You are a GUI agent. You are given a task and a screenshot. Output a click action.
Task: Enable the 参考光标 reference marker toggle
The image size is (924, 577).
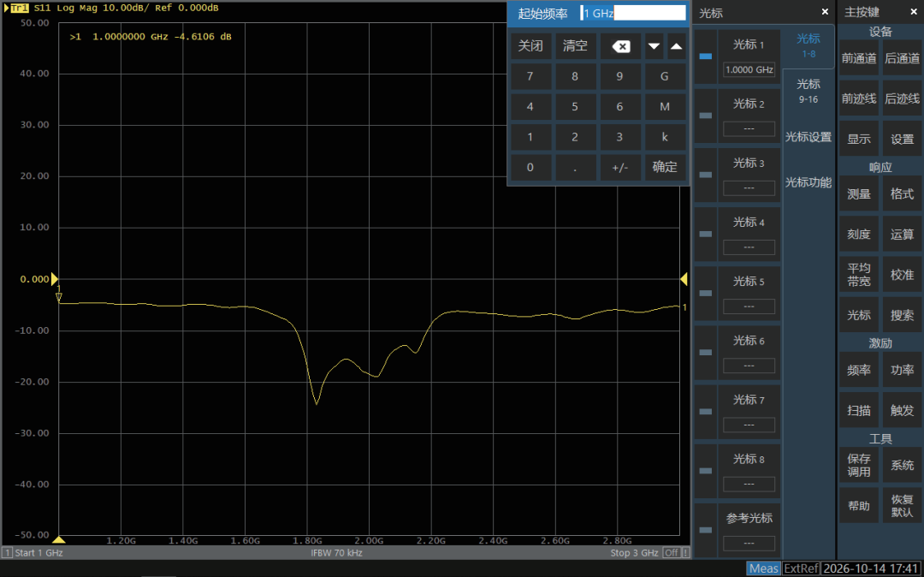pyautogui.click(x=705, y=530)
